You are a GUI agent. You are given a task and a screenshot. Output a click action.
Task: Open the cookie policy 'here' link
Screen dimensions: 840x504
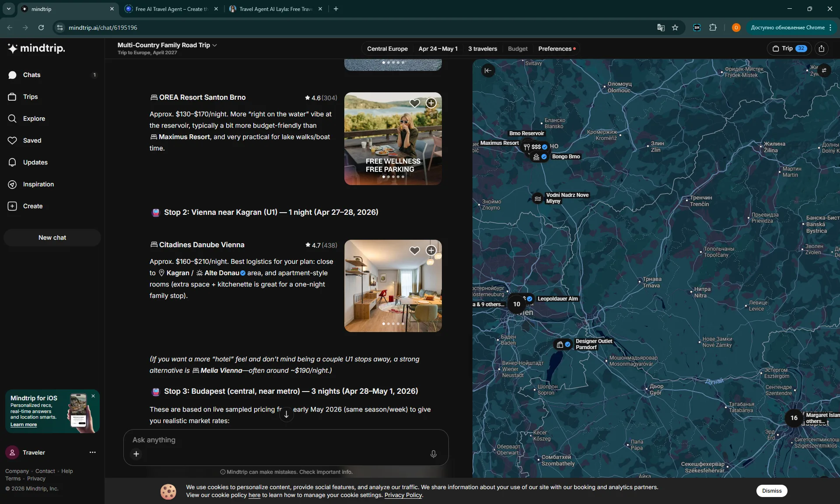(x=254, y=495)
